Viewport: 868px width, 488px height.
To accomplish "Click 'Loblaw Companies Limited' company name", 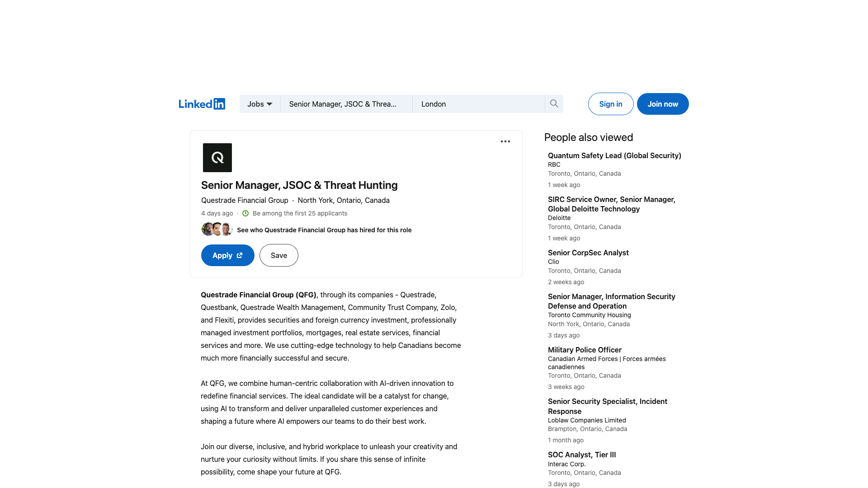I will (587, 420).
